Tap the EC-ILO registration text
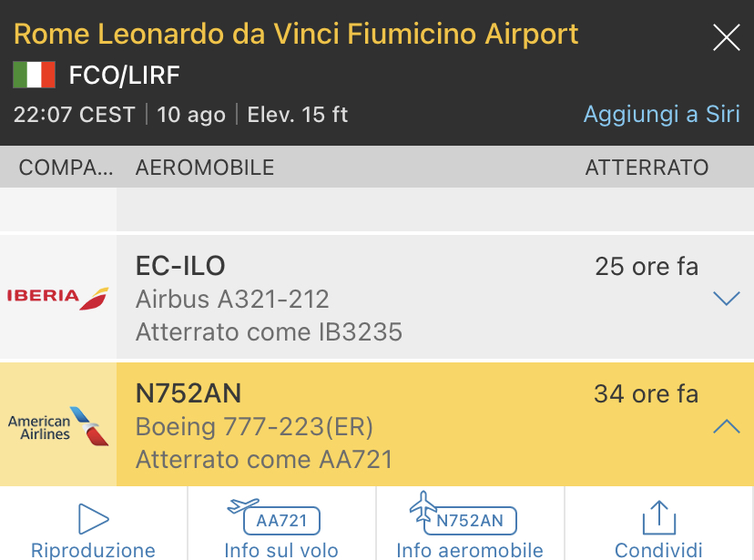The width and height of the screenshot is (754, 560). 180,266
